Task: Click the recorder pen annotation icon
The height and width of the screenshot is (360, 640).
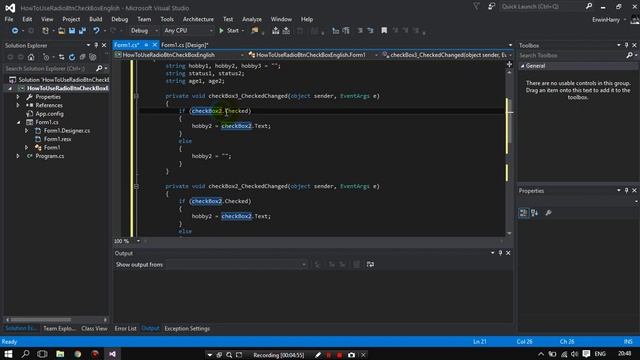Action: click(318, 355)
